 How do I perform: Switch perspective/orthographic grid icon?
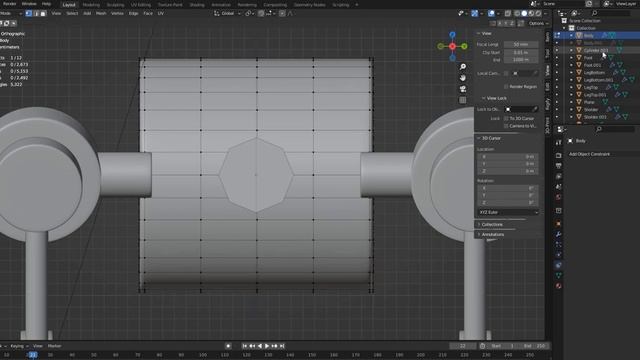tap(462, 100)
